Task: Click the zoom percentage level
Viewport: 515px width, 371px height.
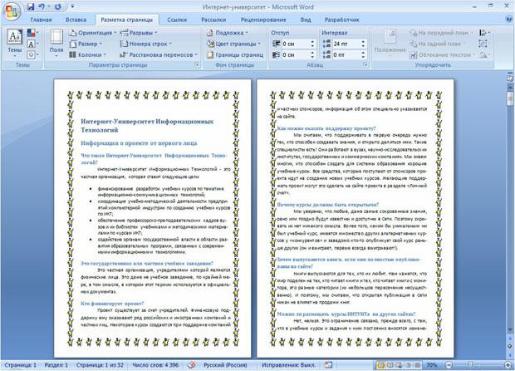Action: [432, 365]
